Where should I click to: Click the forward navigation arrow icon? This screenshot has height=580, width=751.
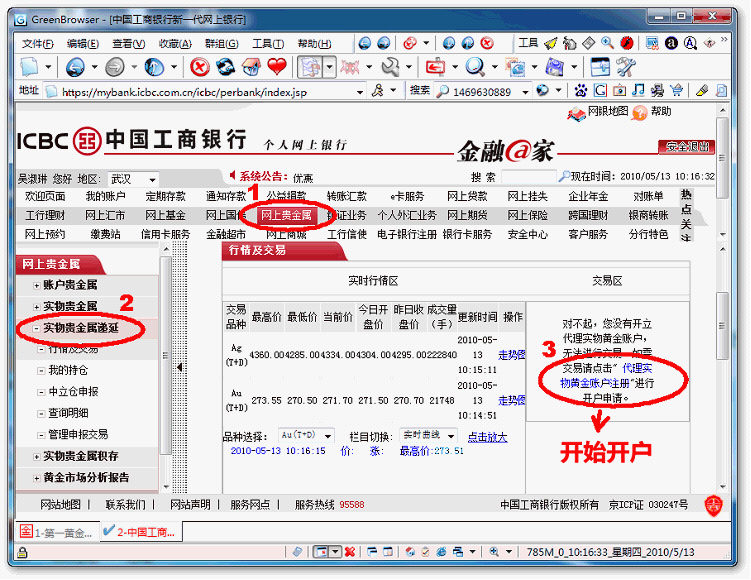pos(115,67)
